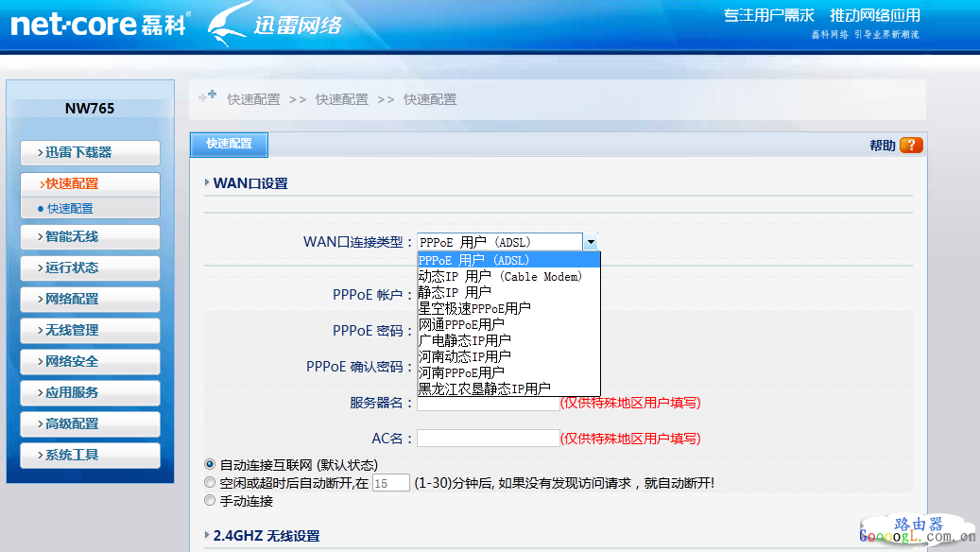Expand the 2.4GHZ 无线设置 section
This screenshot has width=980, height=552.
(x=208, y=536)
